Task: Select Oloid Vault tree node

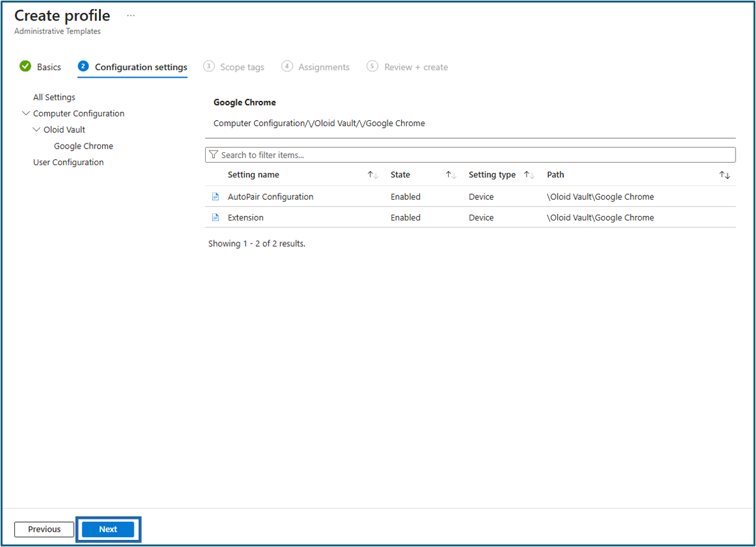Action: point(64,130)
